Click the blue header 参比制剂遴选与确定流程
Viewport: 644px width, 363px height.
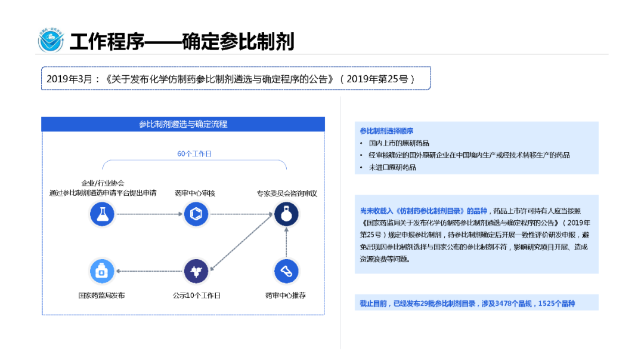coord(183,124)
